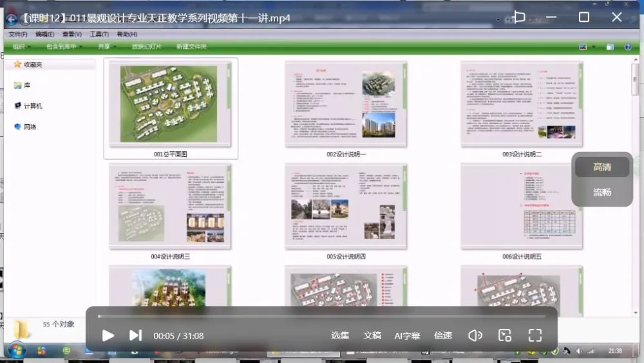Click the help question mark icon
The image size is (644, 363).
tap(628, 47)
